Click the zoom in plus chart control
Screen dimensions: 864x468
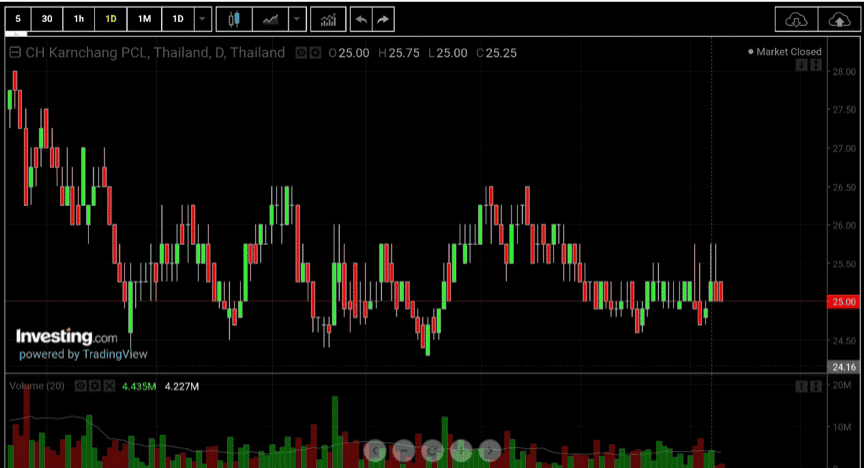tap(461, 451)
